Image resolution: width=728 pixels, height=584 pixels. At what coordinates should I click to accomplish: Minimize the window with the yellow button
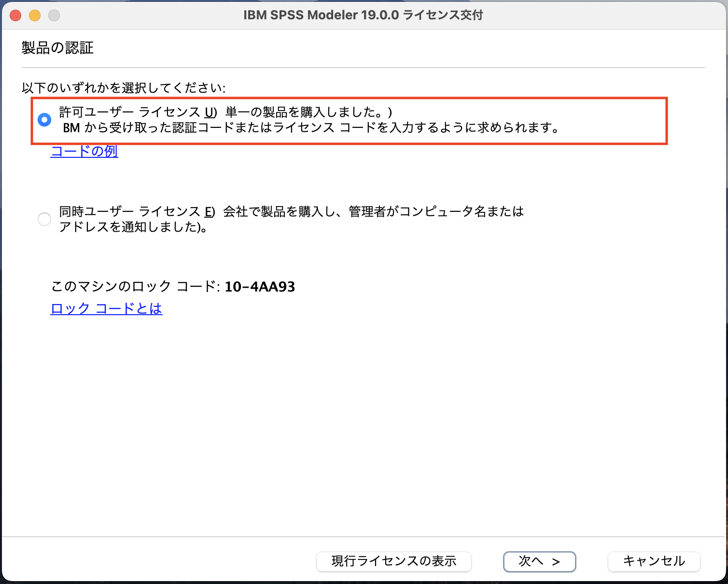tap(35, 15)
